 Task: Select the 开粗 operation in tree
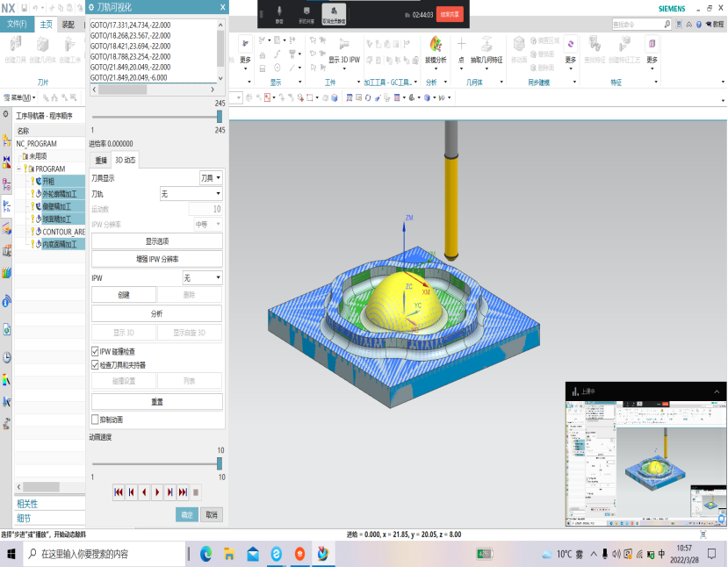tap(47, 181)
